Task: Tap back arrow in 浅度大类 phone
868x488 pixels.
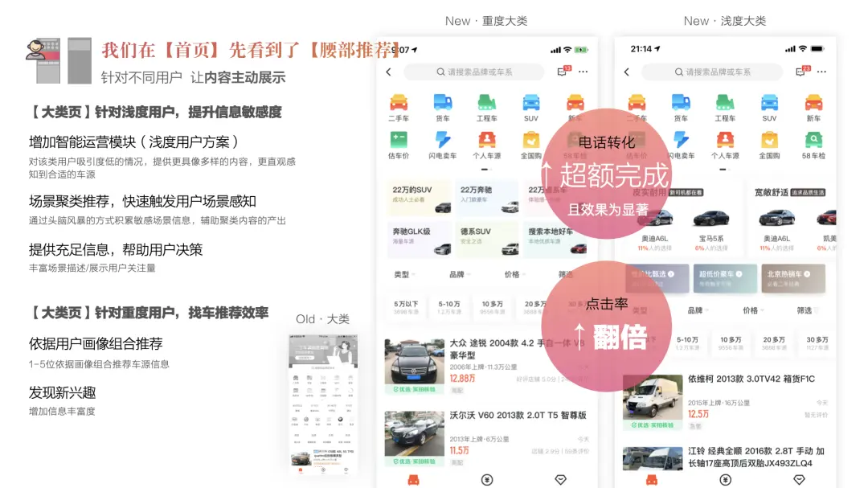Action: pos(627,72)
